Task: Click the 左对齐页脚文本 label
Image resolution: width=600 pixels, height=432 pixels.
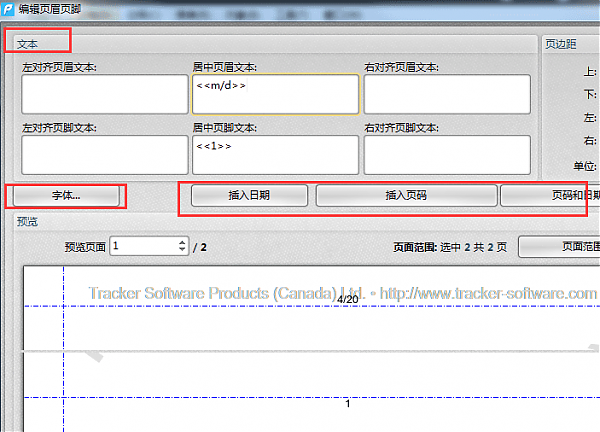Action: tap(59, 127)
